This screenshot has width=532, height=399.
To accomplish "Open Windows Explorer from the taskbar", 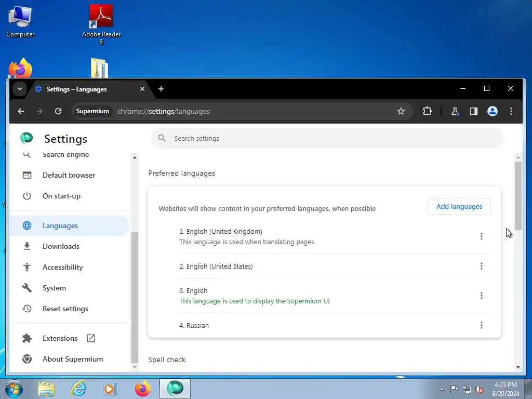I will (46, 389).
